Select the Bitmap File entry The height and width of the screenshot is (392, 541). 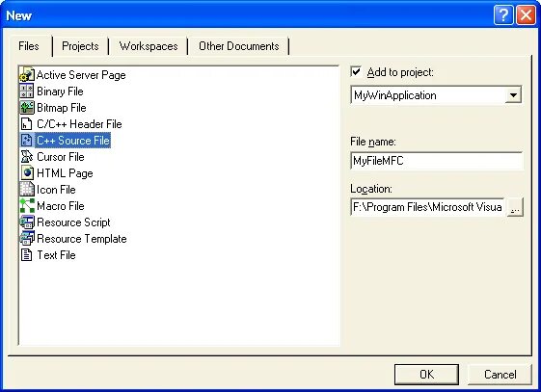[62, 108]
